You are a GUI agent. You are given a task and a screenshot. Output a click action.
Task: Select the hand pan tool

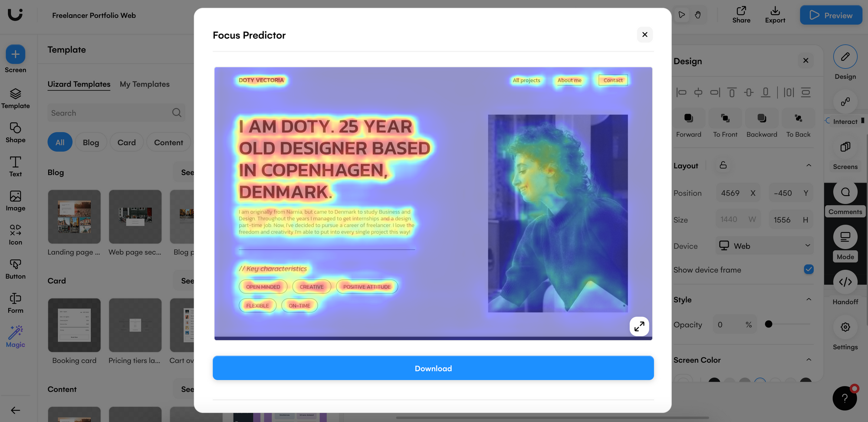pyautogui.click(x=698, y=15)
